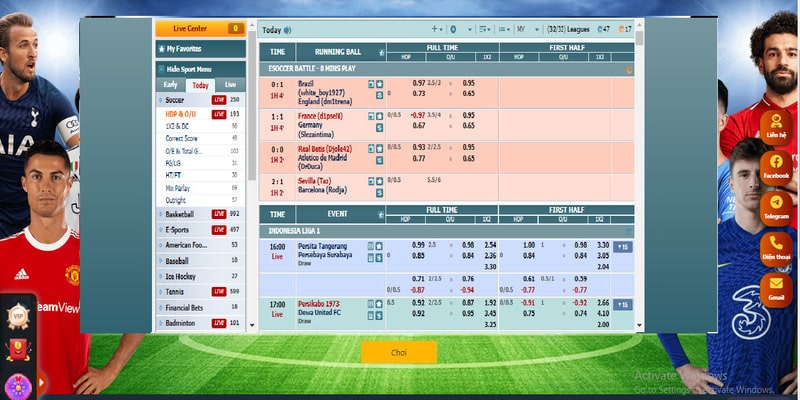
Task: Open statistics S icon for Brazil match
Action: (380, 95)
